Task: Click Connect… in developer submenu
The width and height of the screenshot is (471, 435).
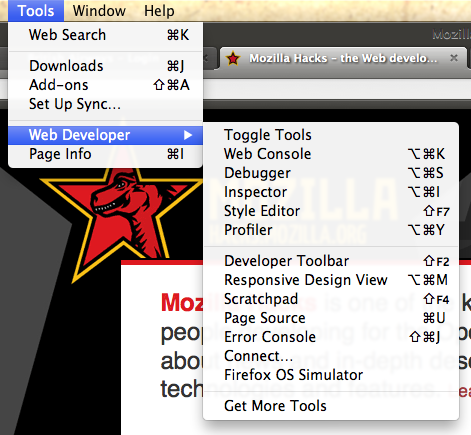Action: [x=331, y=356]
